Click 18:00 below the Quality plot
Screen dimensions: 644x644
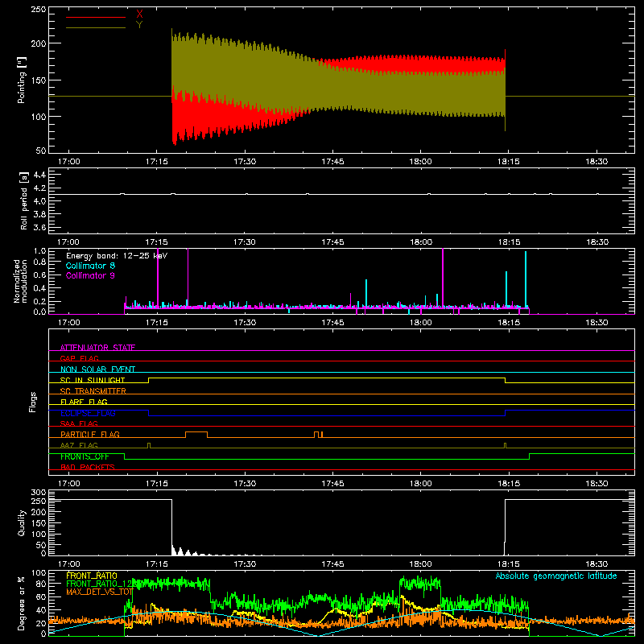click(x=420, y=564)
